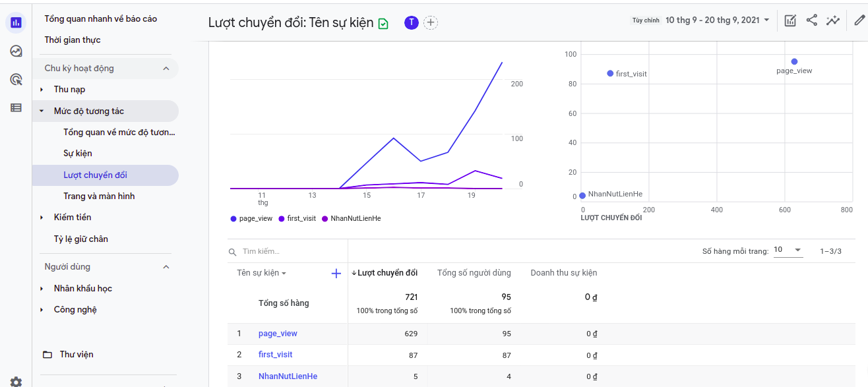Click the add comparison plus circle

(x=431, y=23)
